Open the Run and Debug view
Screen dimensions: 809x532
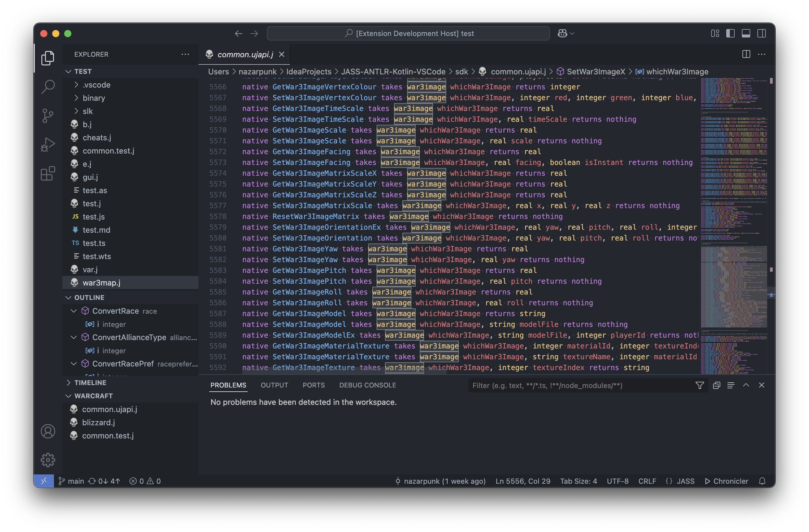point(48,145)
